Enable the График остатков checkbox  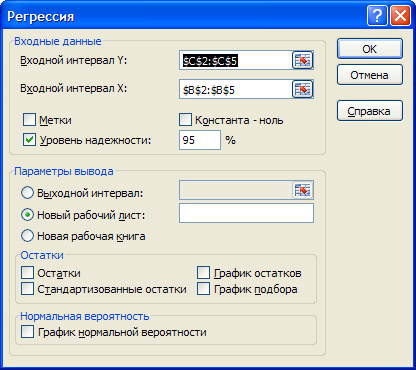(203, 273)
